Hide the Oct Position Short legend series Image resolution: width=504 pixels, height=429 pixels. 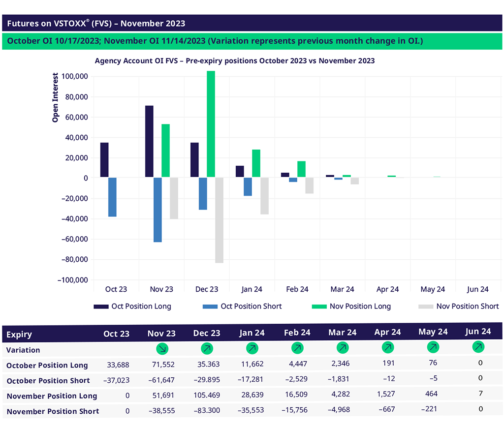tap(242, 306)
